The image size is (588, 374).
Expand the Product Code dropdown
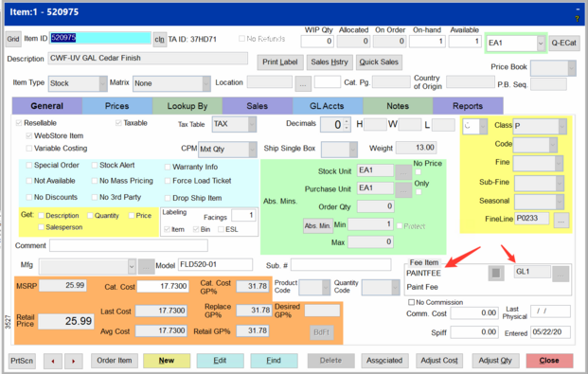point(326,288)
